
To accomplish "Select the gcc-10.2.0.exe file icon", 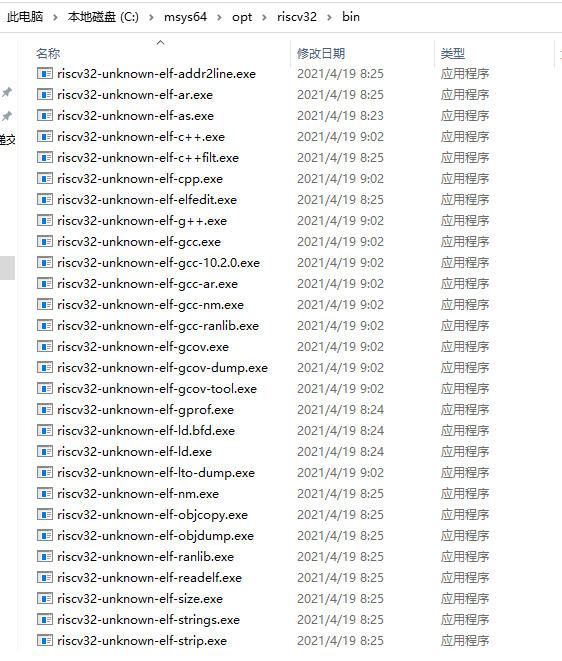I will [x=45, y=263].
